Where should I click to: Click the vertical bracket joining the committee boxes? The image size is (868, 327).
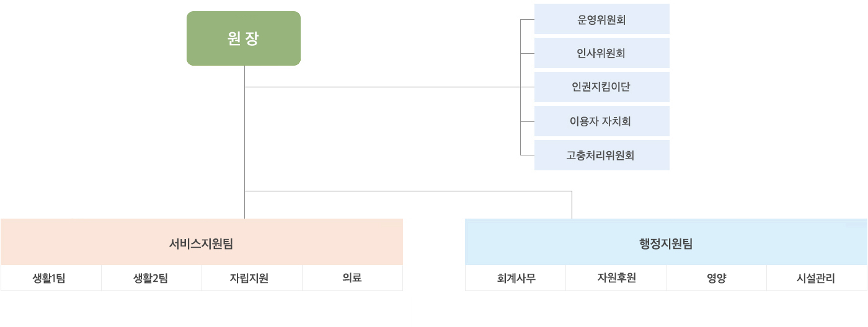tap(521, 104)
